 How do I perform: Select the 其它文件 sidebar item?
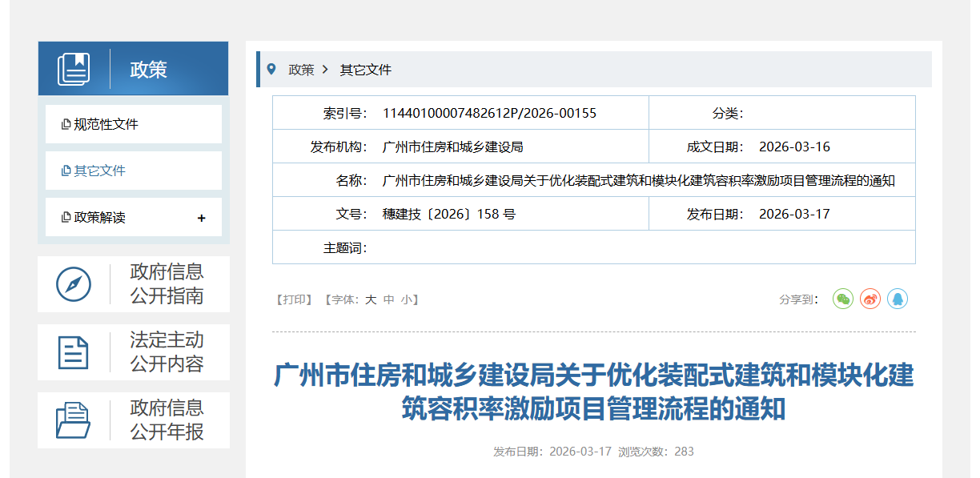tap(99, 171)
